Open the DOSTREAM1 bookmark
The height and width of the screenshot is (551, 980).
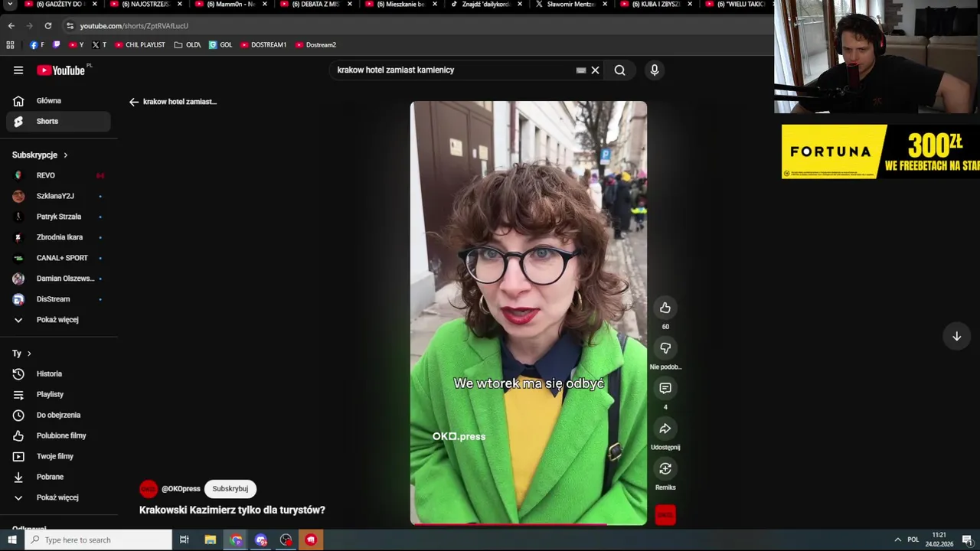pyautogui.click(x=263, y=45)
